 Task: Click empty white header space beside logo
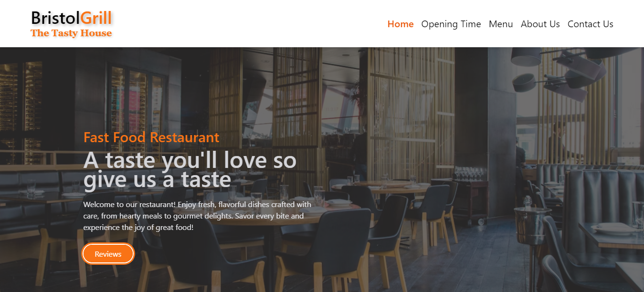(248, 24)
